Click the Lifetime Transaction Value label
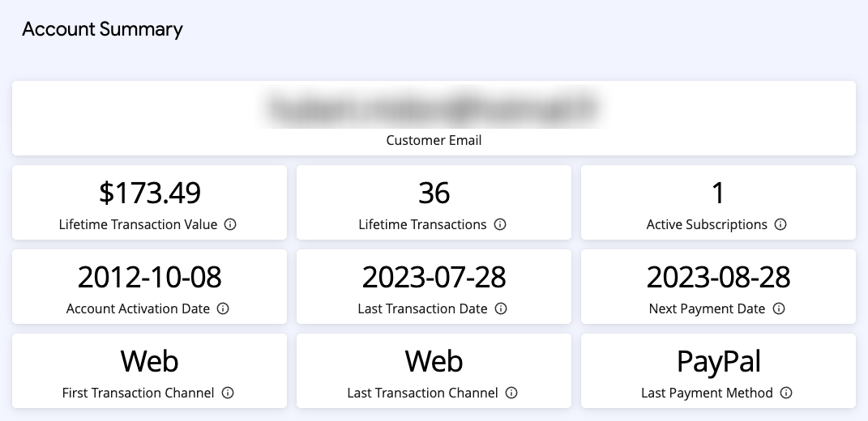Viewport: 868px width, 421px height. (138, 224)
